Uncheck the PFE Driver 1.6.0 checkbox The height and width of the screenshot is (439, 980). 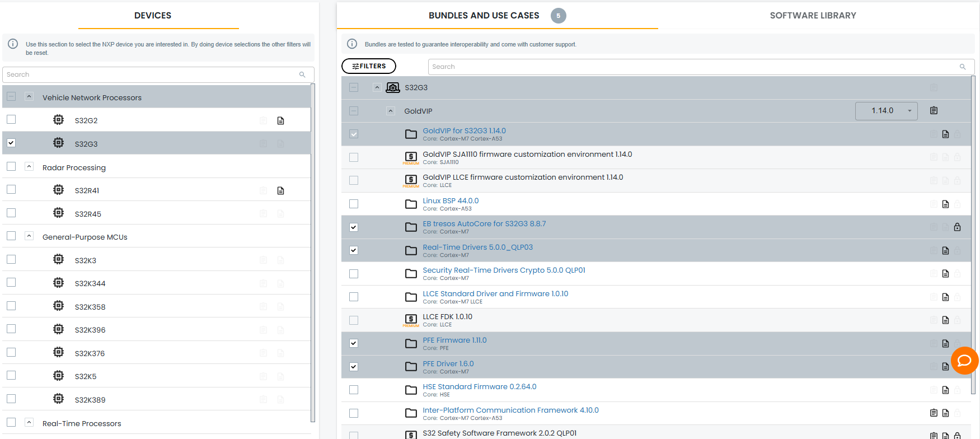(x=354, y=367)
